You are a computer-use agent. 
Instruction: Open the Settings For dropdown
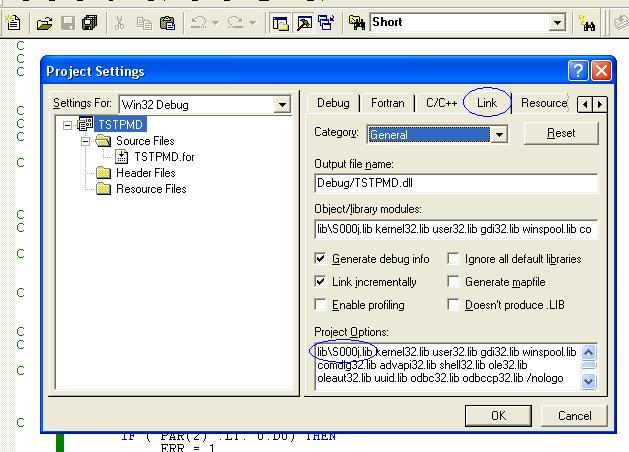tap(282, 104)
